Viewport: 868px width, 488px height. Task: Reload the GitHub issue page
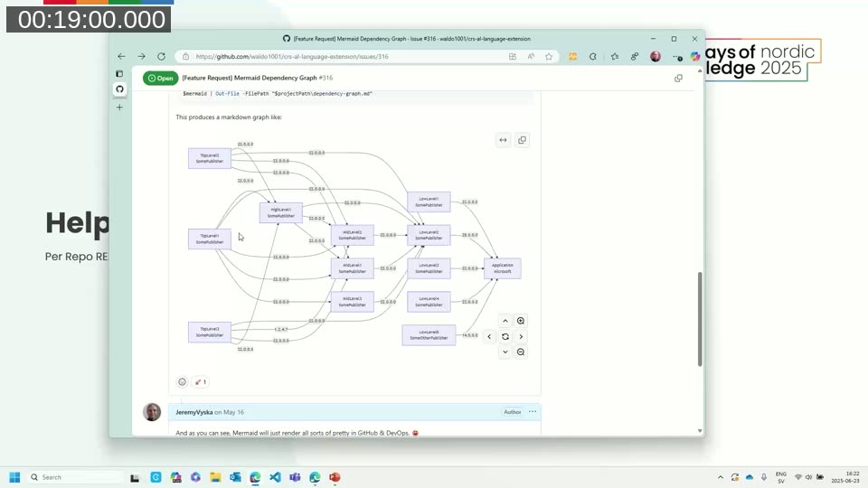click(x=161, y=56)
